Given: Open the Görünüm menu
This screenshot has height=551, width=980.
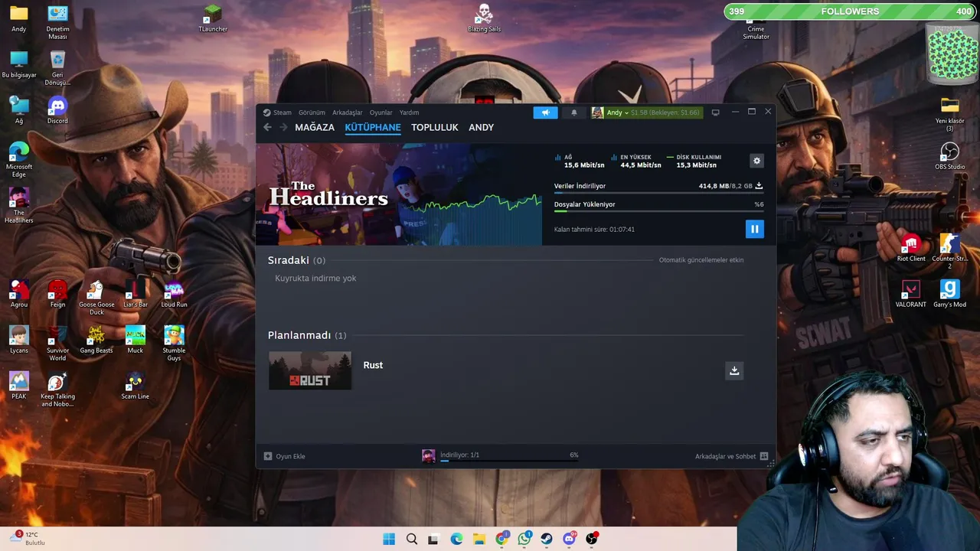Looking at the screenshot, I should 312,112.
